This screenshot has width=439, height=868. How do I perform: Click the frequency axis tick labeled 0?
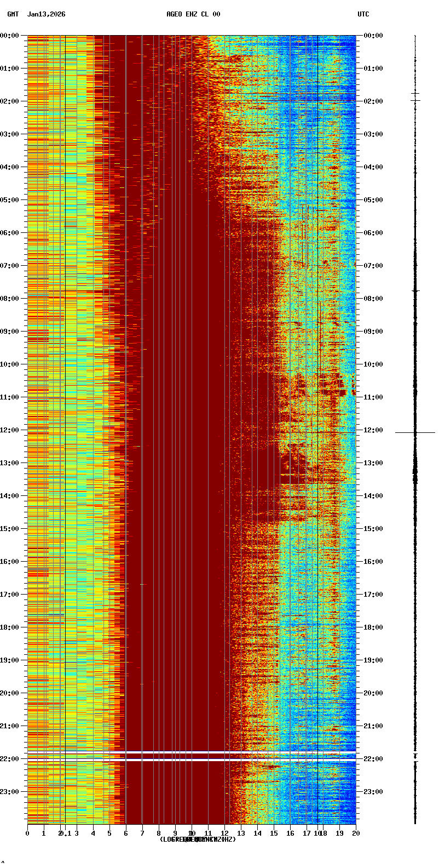27,833
